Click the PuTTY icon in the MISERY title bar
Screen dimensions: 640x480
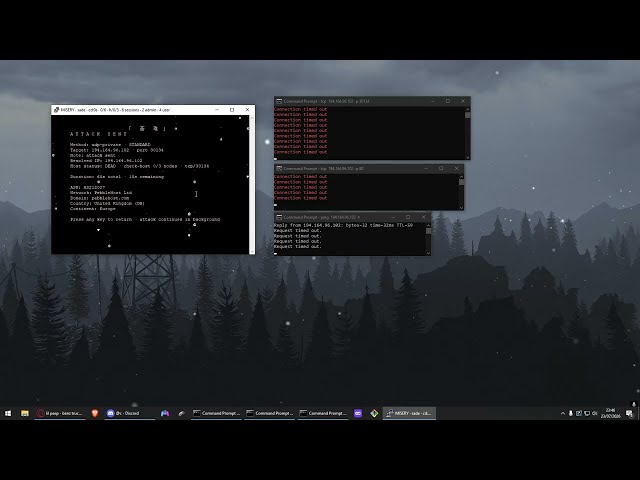[x=56, y=110]
